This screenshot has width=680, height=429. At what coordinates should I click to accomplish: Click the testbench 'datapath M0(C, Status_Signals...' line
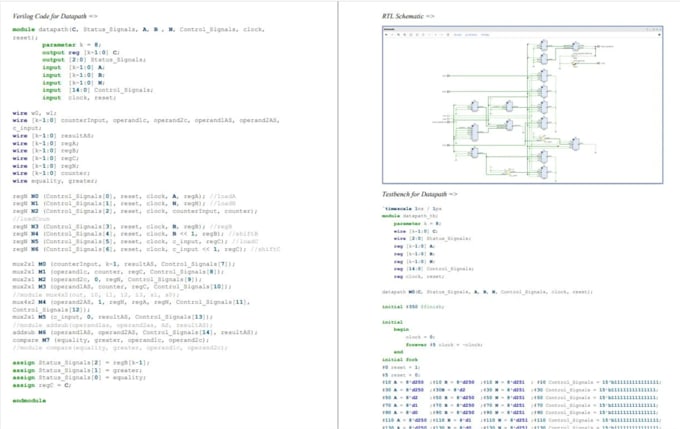[x=487, y=292]
